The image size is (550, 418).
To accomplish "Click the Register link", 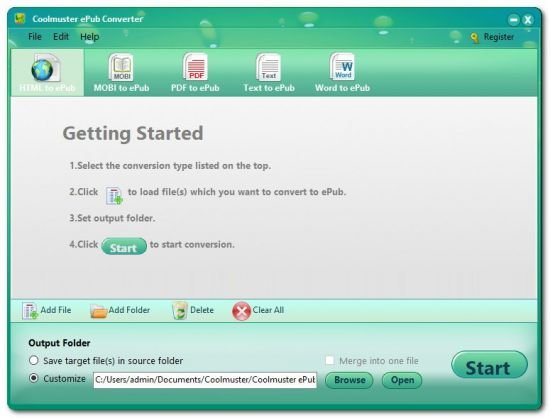I will (498, 37).
